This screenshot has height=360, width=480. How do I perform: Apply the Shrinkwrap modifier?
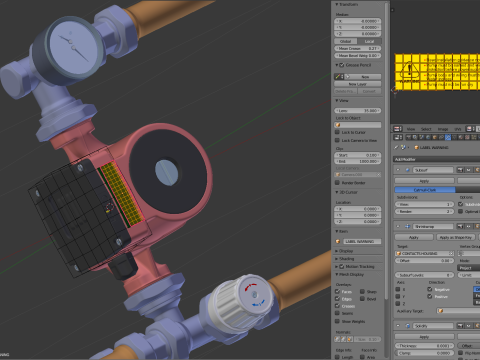click(414, 237)
